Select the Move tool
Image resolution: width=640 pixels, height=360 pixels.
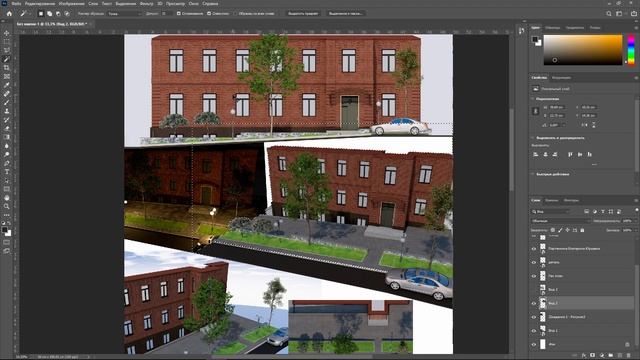tap(7, 33)
